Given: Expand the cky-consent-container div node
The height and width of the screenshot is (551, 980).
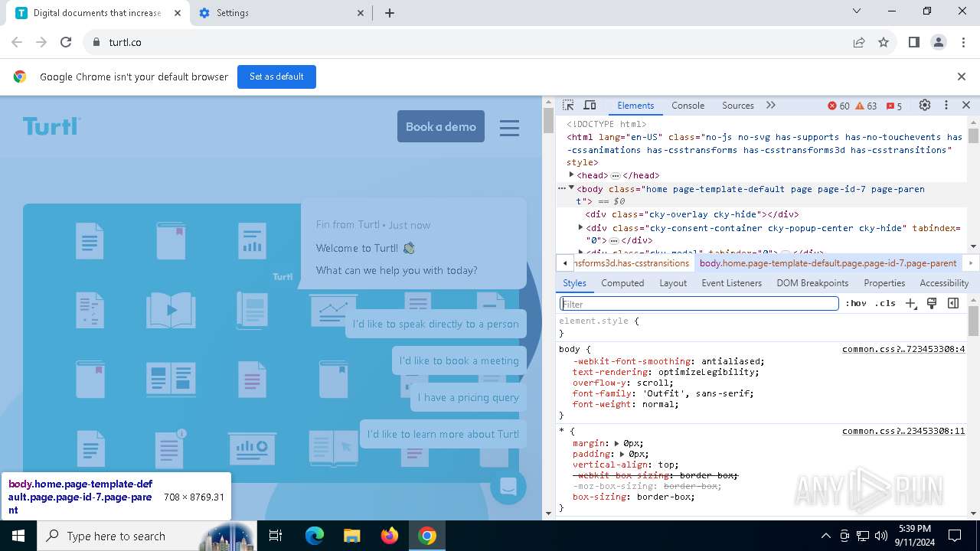Looking at the screenshot, I should pos(580,227).
